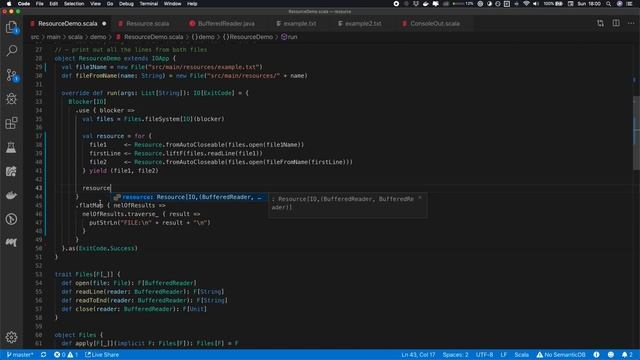The image size is (640, 360).
Task: Change end of line sequence LF
Action: point(504,355)
